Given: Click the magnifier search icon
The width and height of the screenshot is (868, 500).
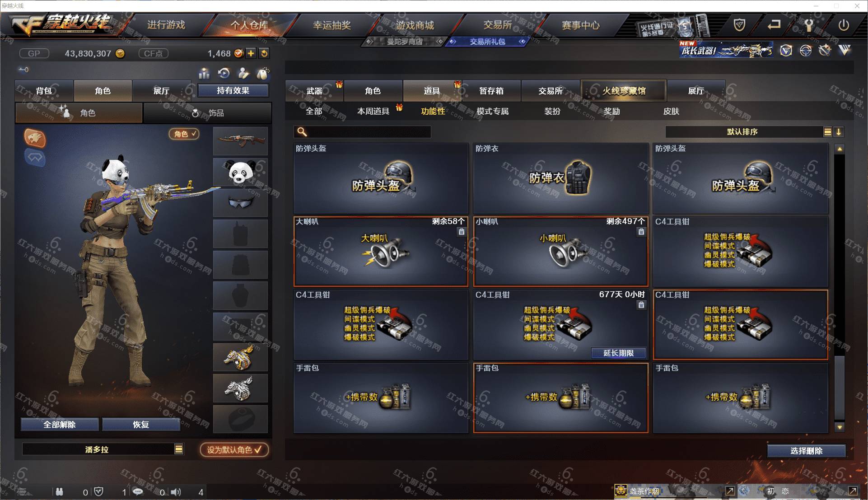Looking at the screenshot, I should 302,131.
